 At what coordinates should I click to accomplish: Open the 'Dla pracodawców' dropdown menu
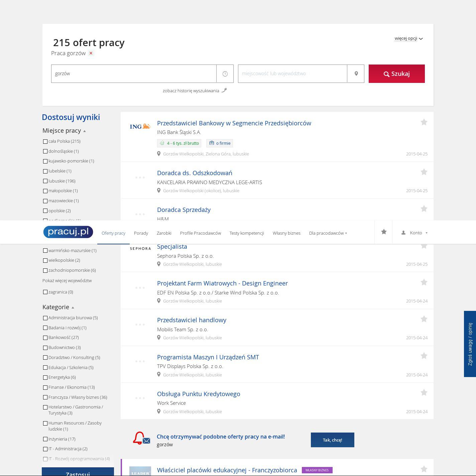[x=328, y=233]
